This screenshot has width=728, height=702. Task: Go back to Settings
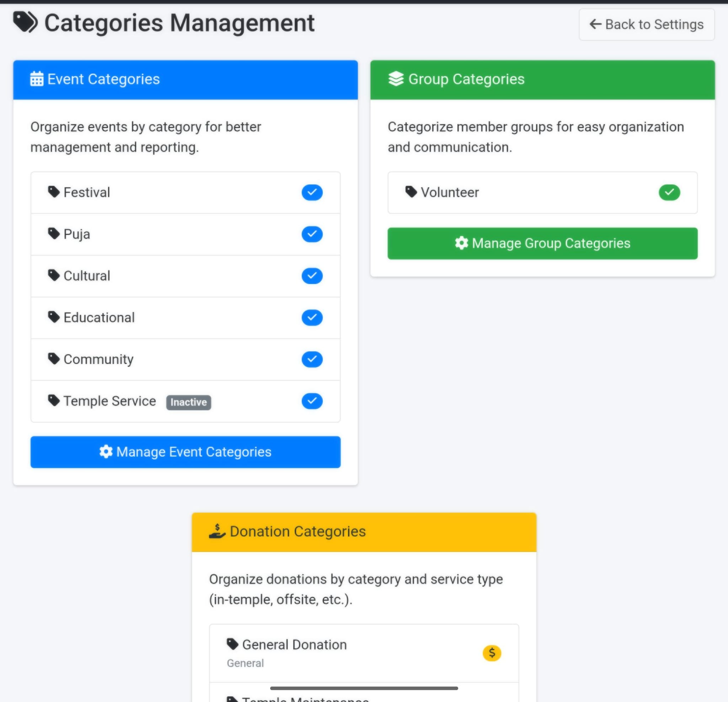tap(646, 25)
